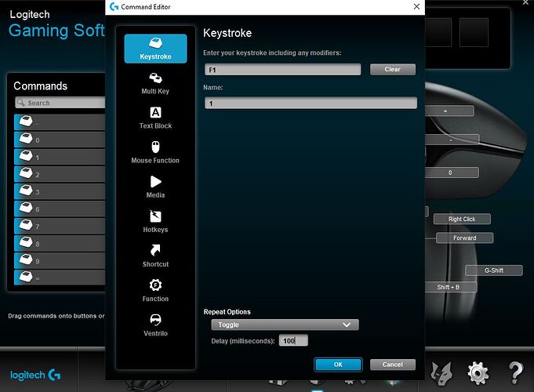Switch to the Media command type
Image resolution: width=534 pixels, height=392 pixels.
coord(155,187)
